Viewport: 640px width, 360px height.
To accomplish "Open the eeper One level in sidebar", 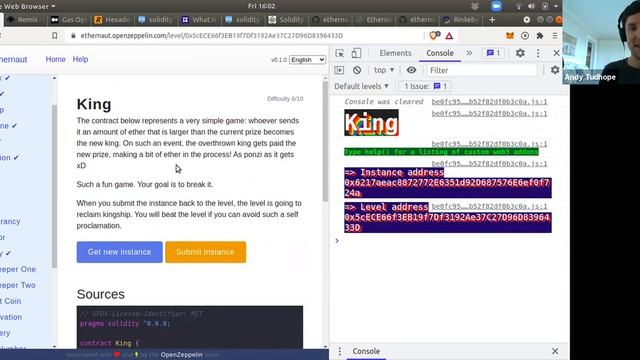I will [x=18, y=269].
